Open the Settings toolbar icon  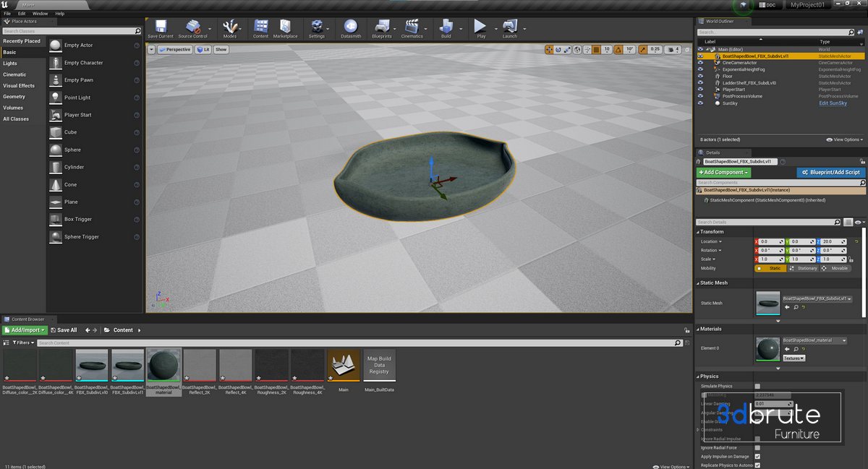[x=317, y=28]
